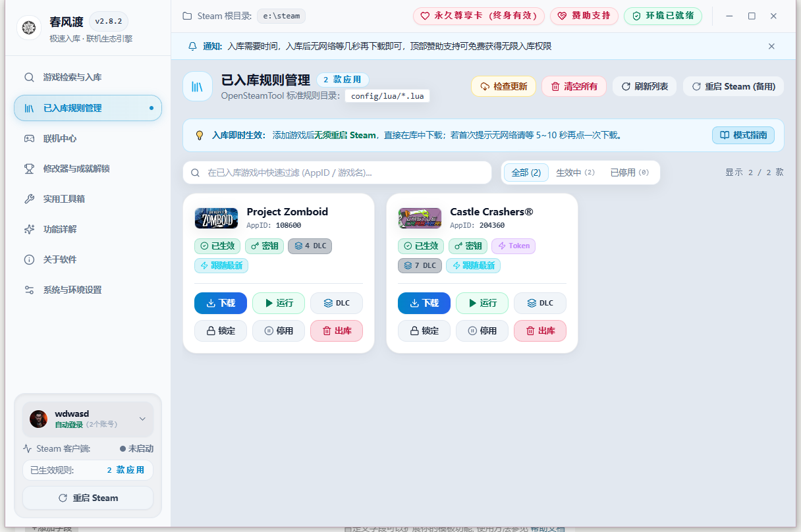The image size is (801, 532).
Task: Expand the wdwasd account dropdown
Action: tap(142, 419)
